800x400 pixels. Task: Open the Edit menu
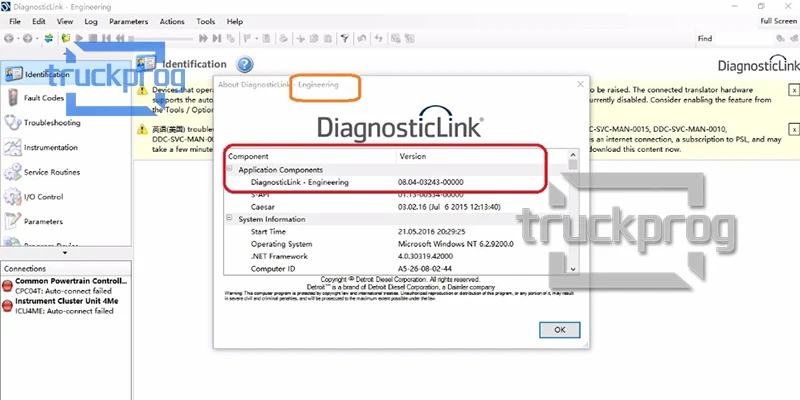click(39, 21)
